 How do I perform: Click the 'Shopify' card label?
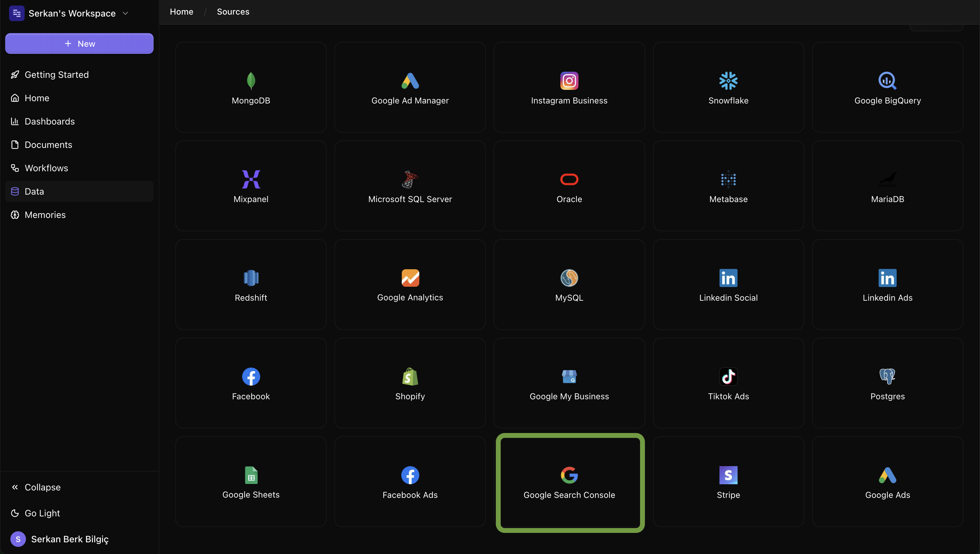(410, 396)
